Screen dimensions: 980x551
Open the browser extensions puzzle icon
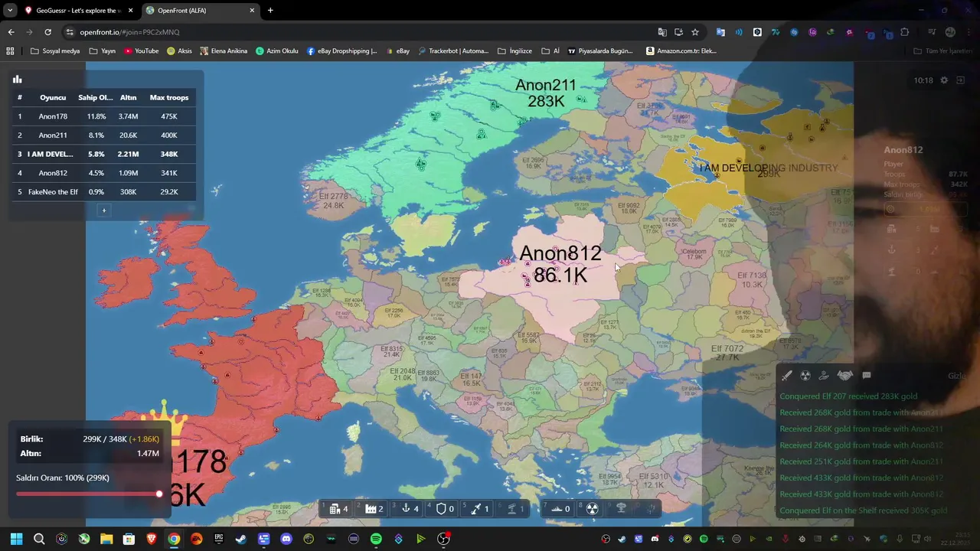click(x=905, y=32)
